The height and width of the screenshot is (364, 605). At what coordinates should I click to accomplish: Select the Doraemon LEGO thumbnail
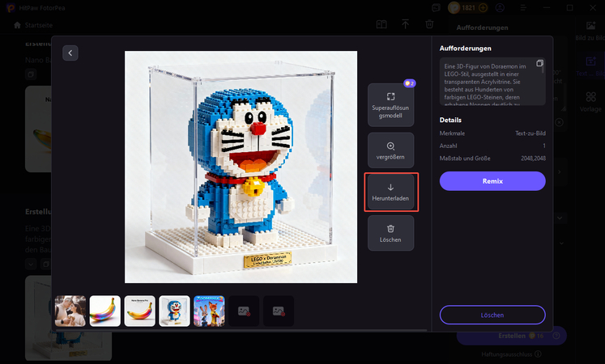coord(175,311)
